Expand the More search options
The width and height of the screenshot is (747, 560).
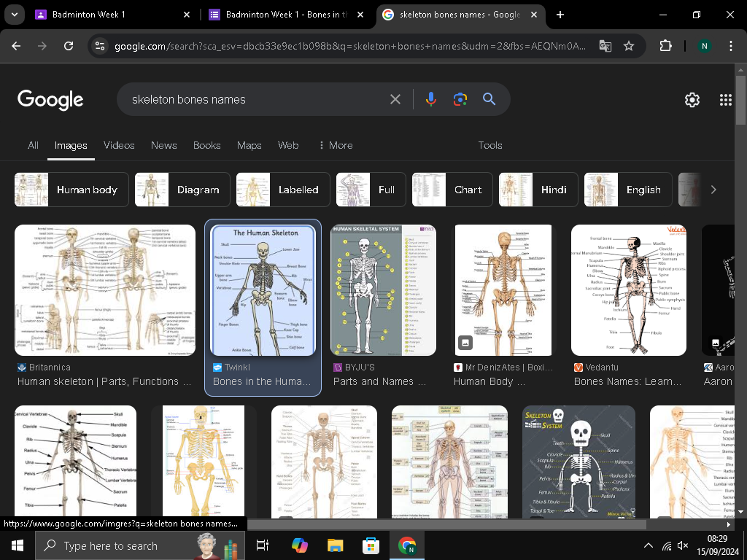pyautogui.click(x=336, y=145)
